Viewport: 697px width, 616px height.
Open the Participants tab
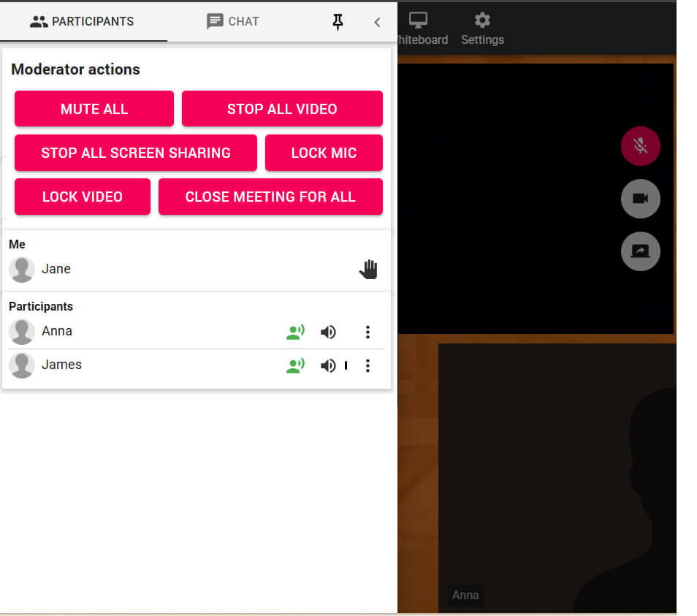82,21
